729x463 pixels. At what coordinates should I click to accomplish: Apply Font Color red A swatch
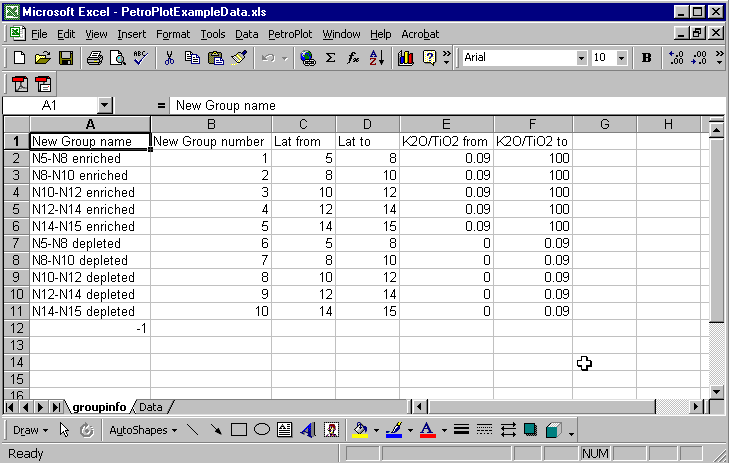pyautogui.click(x=428, y=430)
